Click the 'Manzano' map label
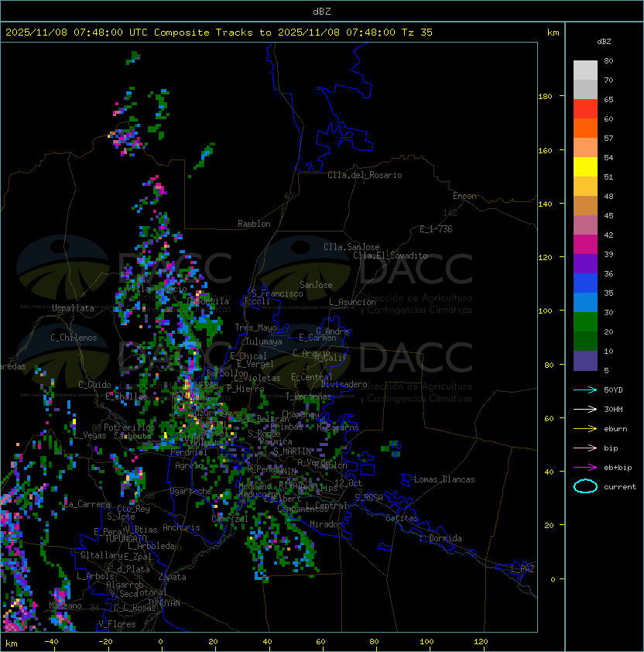 pos(65,606)
